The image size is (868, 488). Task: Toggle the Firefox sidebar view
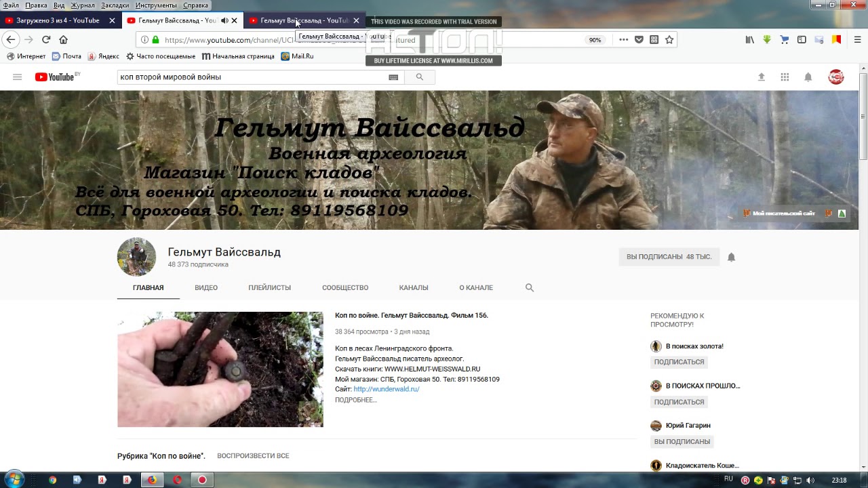pyautogui.click(x=802, y=40)
